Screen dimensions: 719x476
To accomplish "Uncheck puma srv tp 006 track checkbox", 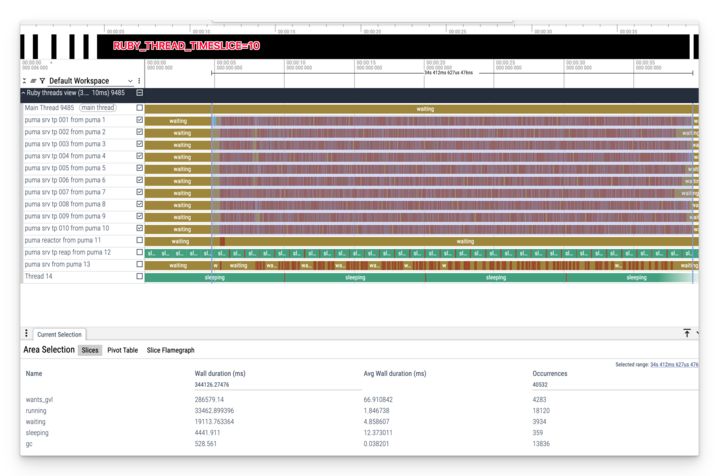I will point(139,180).
